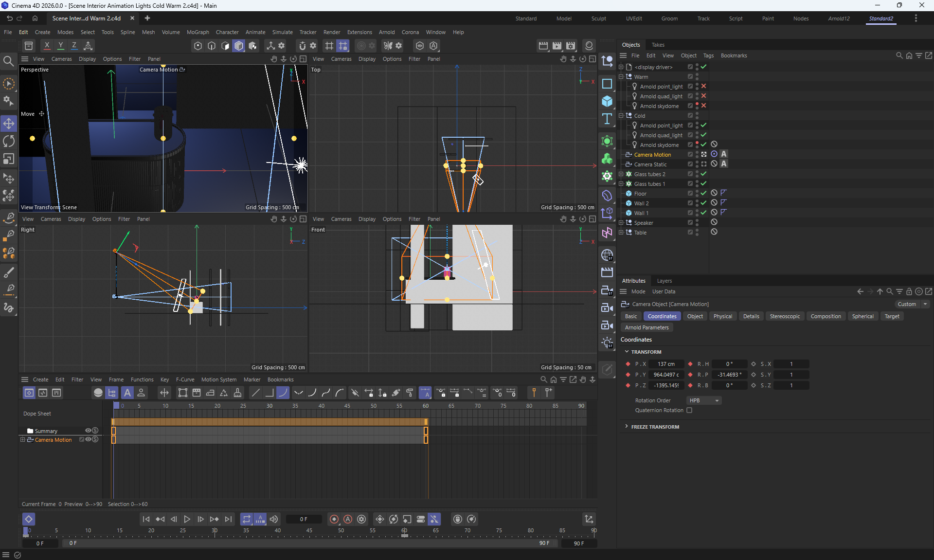Screen dimensions: 934x560
Task: Click the Text spline tool icon
Action: point(607,119)
